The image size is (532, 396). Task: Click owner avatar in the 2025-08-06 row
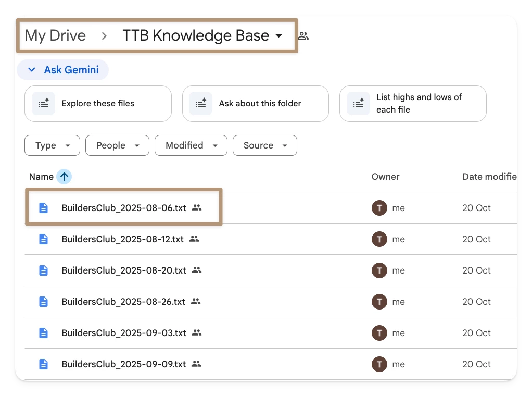(x=379, y=208)
